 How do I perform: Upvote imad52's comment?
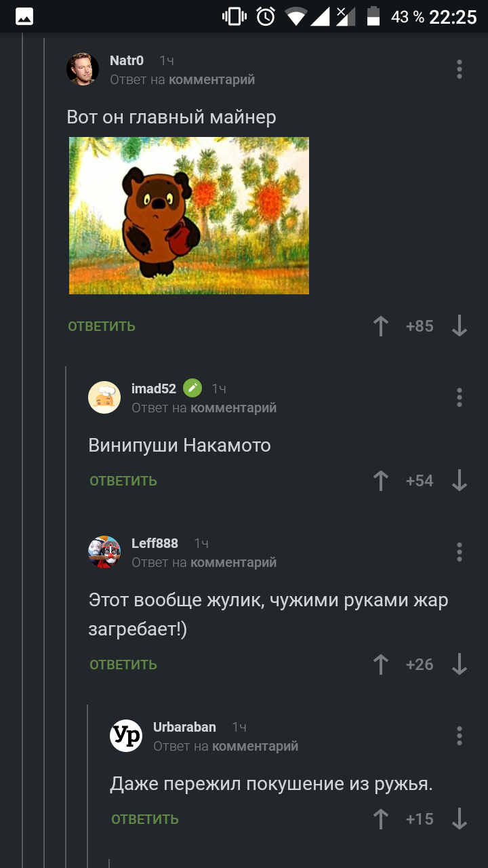381,481
